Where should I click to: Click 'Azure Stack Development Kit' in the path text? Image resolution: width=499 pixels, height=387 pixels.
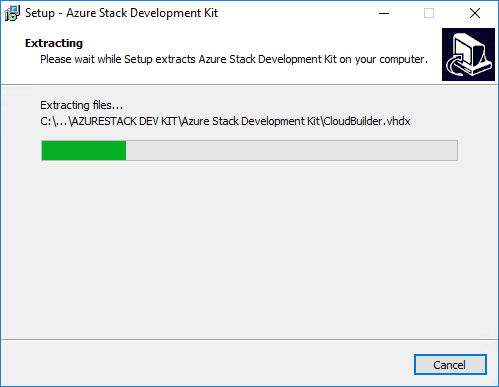pyautogui.click(x=251, y=121)
